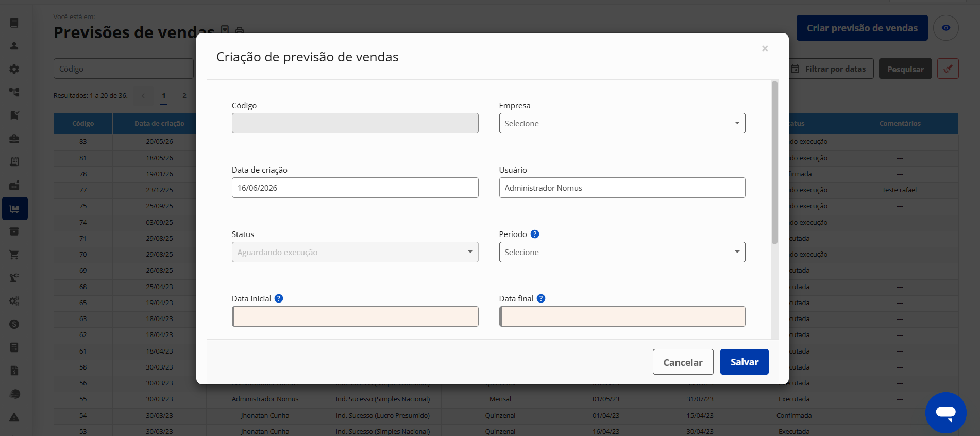
Task: Open the briefcase sidebar icon
Action: [x=14, y=139]
